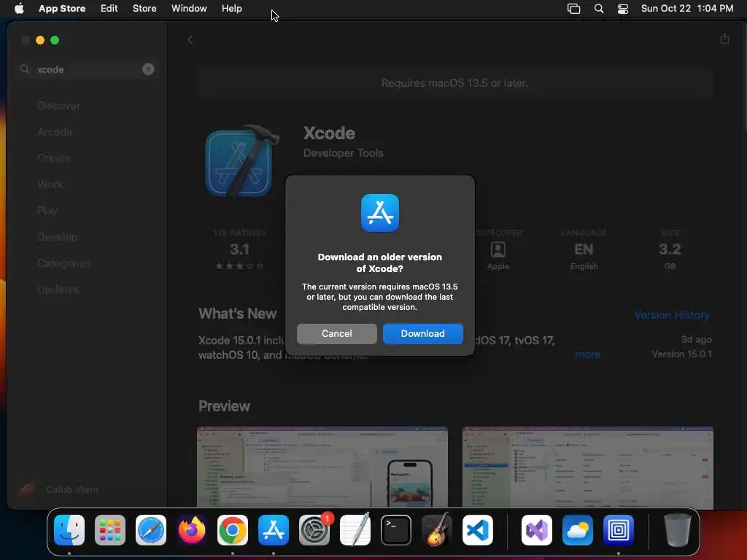The height and width of the screenshot is (560, 747).
Task: Click the date and time in menu bar
Action: pyautogui.click(x=687, y=8)
